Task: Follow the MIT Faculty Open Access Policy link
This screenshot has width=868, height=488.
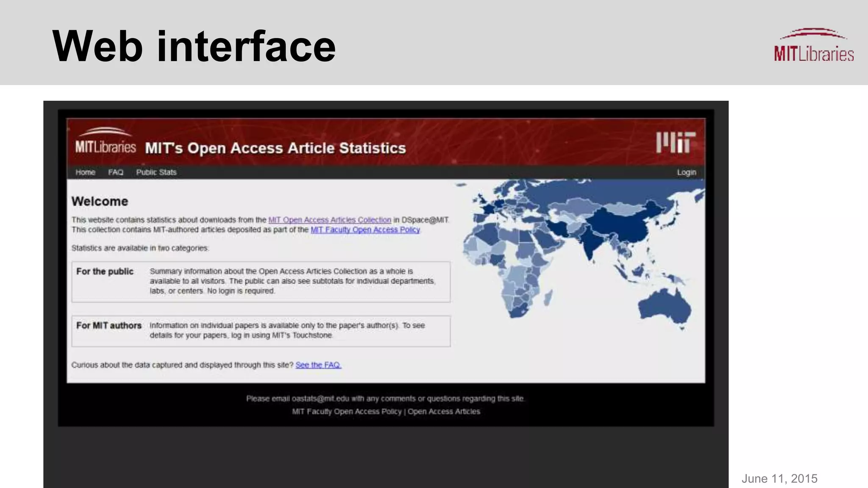Action: [x=365, y=230]
